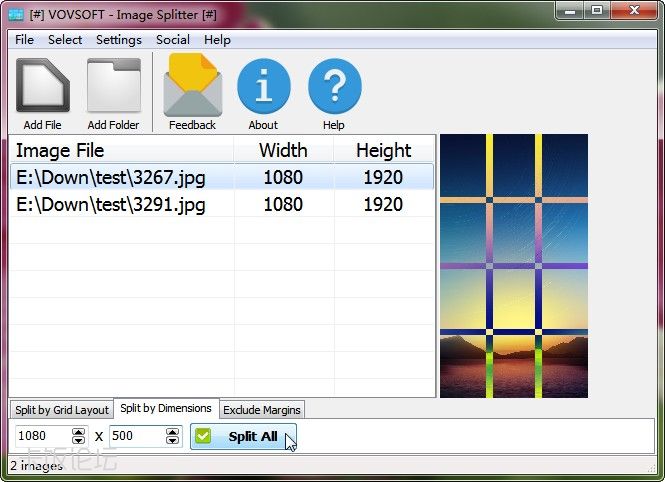Switch to Split by Grid Layout tab
This screenshot has width=665, height=482.
pos(62,410)
